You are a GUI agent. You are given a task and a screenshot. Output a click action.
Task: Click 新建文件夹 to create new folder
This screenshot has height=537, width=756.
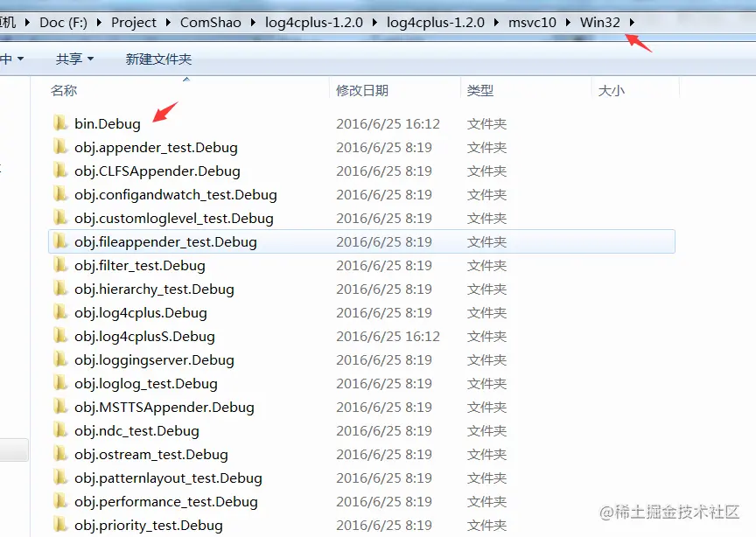click(158, 59)
